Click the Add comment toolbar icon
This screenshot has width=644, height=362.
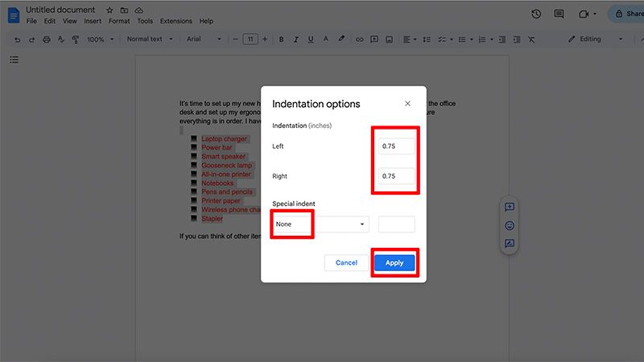pyautogui.click(x=374, y=39)
